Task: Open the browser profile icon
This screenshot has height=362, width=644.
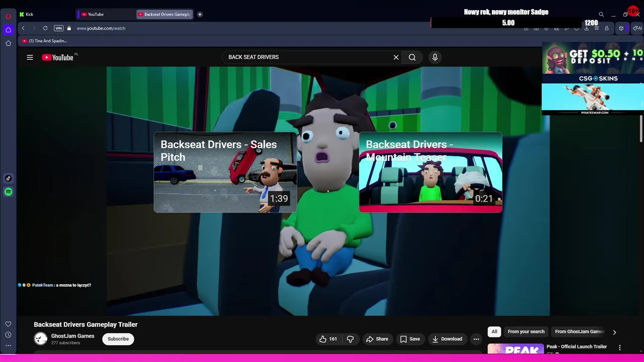Action: pos(607,28)
